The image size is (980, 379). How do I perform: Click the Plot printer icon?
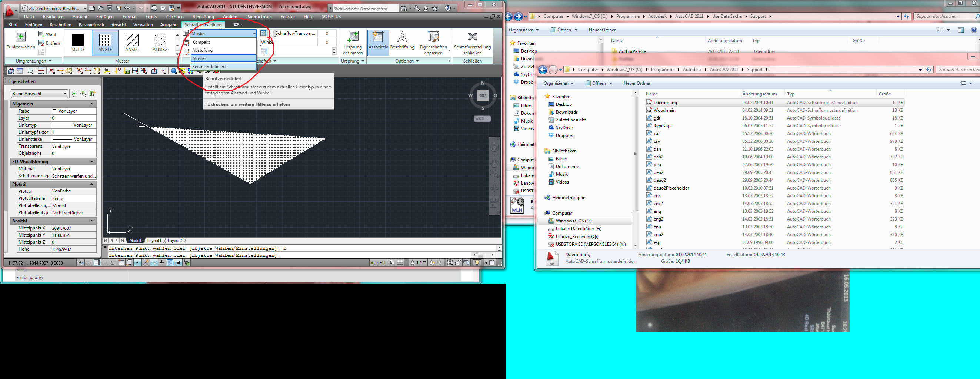click(x=154, y=8)
